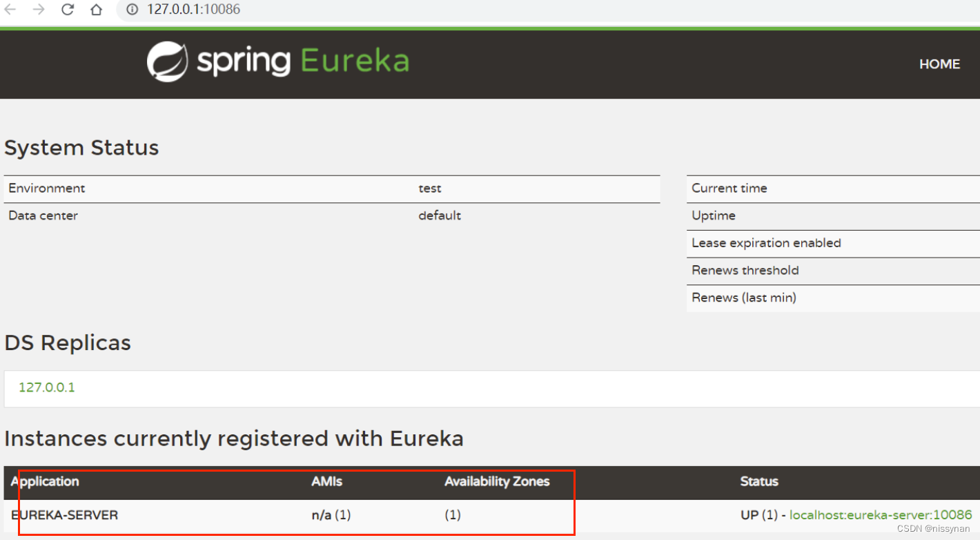The width and height of the screenshot is (980, 540).
Task: Select the Uptime row
Action: click(833, 216)
